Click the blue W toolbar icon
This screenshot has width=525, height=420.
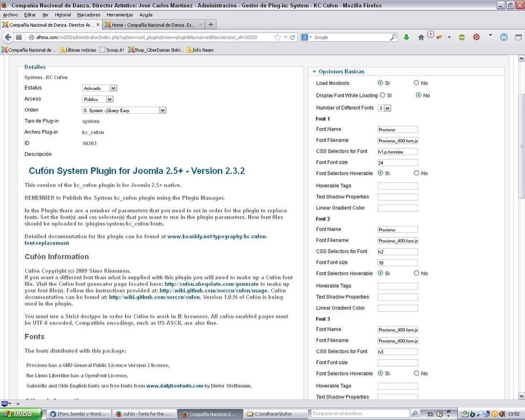[504, 37]
